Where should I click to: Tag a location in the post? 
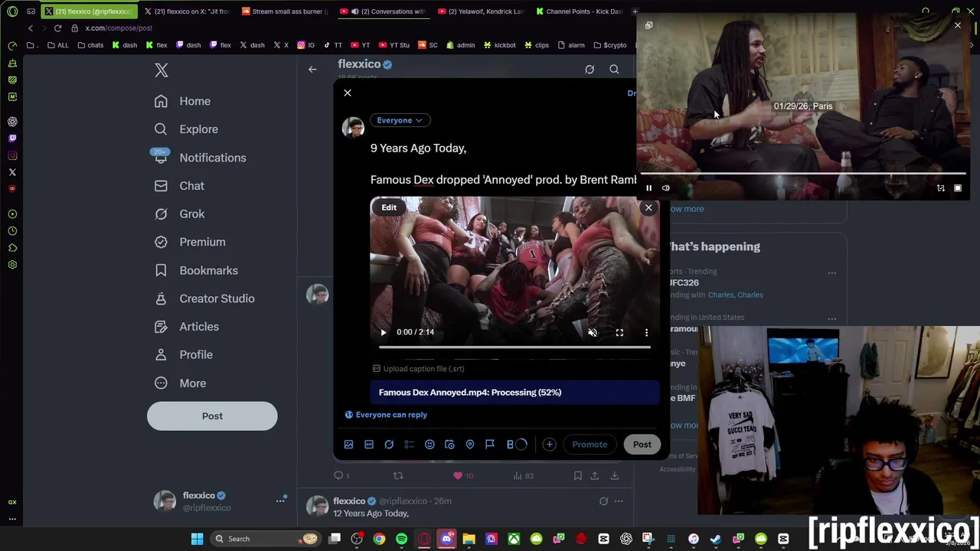(470, 445)
